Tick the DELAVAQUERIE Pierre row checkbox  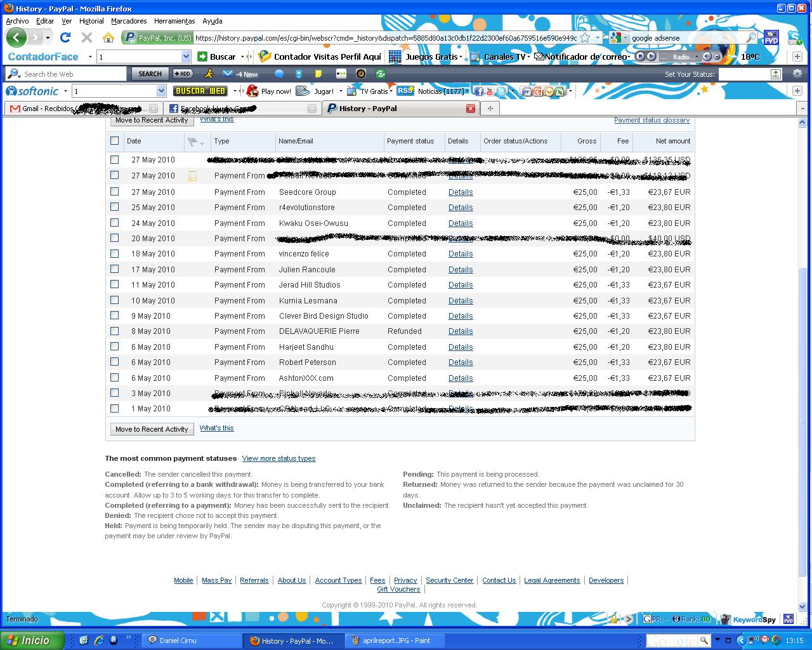point(114,331)
